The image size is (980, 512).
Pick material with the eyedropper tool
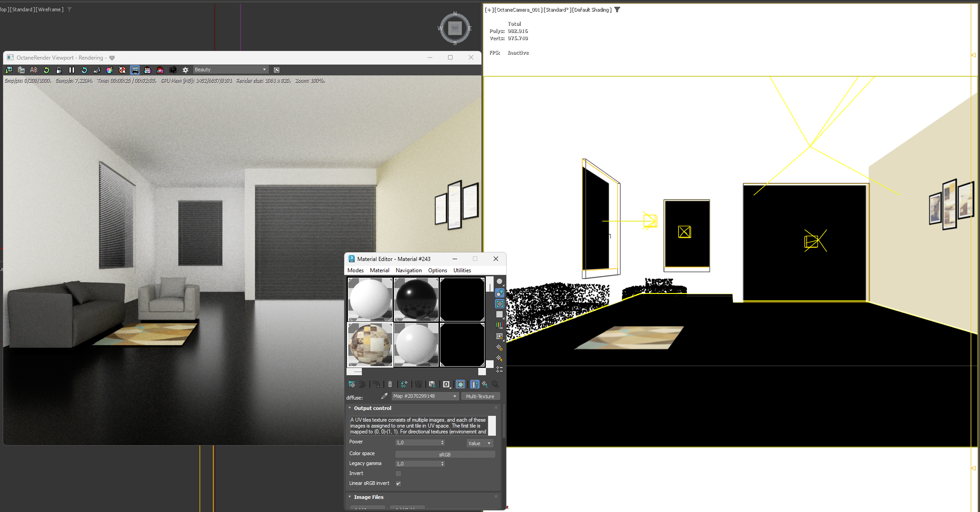point(384,396)
